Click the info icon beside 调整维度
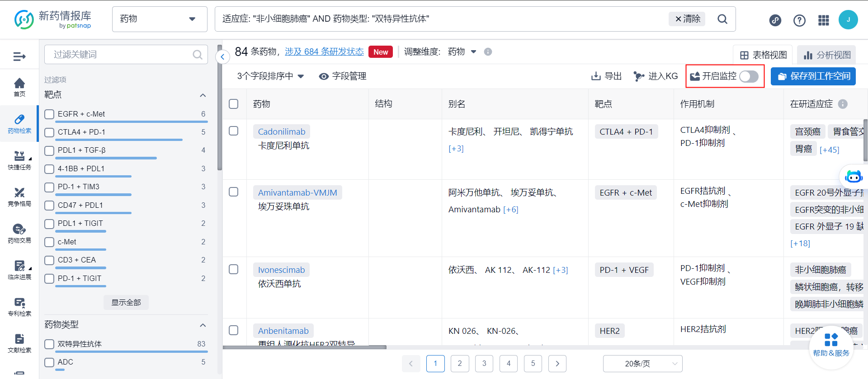The image size is (868, 379). click(x=488, y=52)
